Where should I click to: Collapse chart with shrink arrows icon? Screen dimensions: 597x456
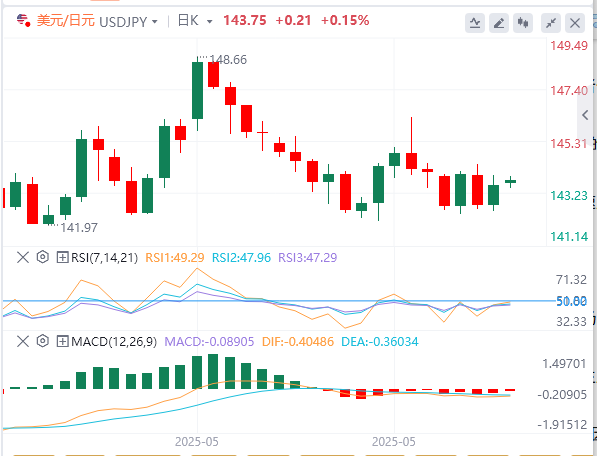pos(551,23)
